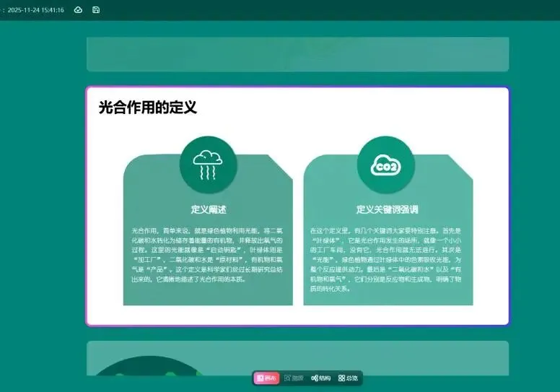Viewport: 560px width, 392px height.
Task: Click the 定义关键词强调 card heading
Action: click(387, 209)
